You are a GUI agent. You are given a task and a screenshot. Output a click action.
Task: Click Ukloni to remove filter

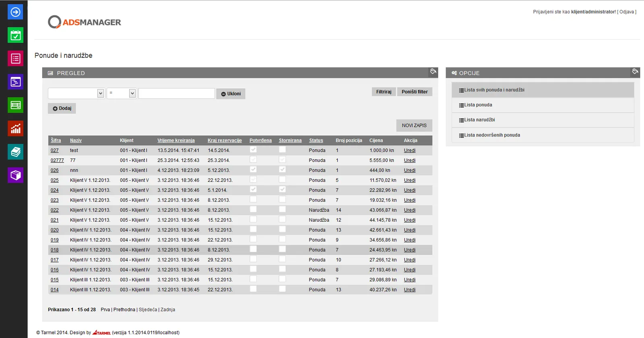tap(231, 94)
